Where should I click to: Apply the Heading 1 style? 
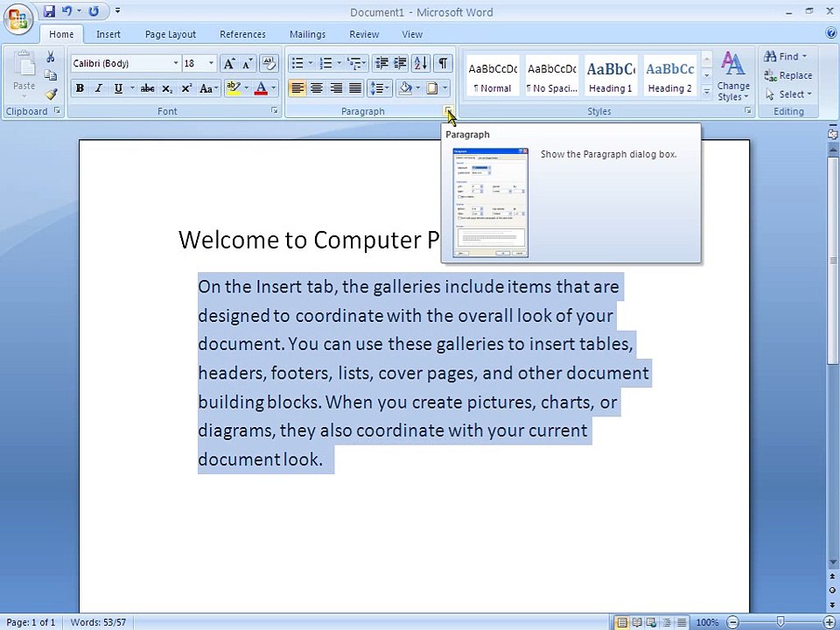pos(611,75)
